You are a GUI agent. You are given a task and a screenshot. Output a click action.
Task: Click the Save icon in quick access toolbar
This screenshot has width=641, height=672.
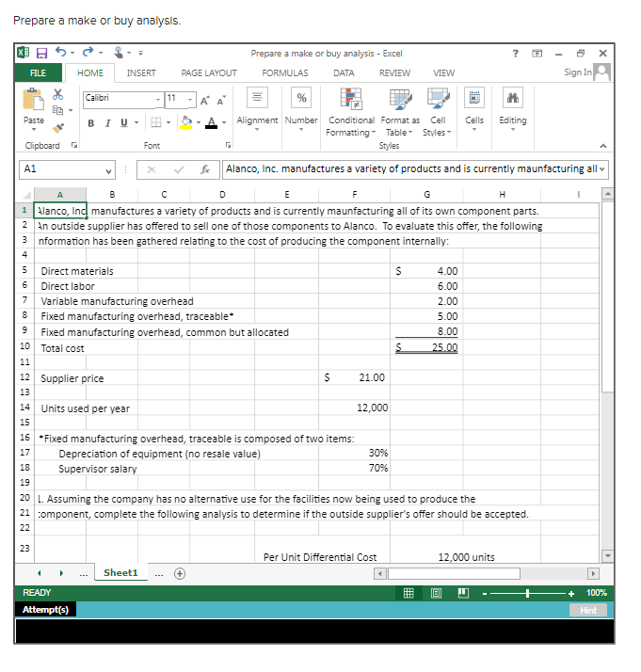pyautogui.click(x=41, y=53)
